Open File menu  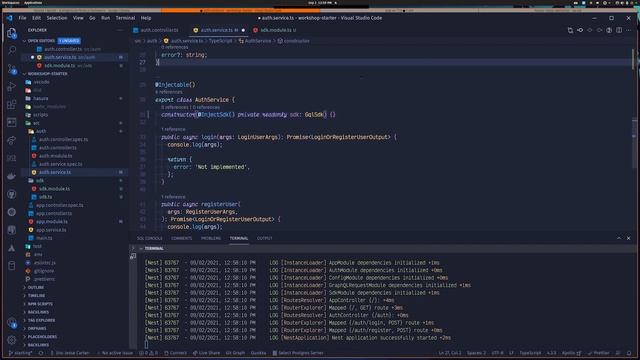tap(22, 18)
